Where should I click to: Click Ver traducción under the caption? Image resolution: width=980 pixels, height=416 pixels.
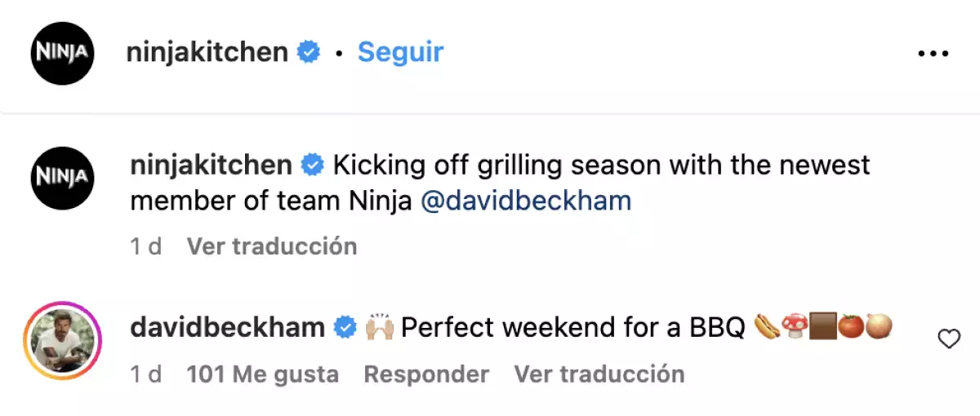272,246
